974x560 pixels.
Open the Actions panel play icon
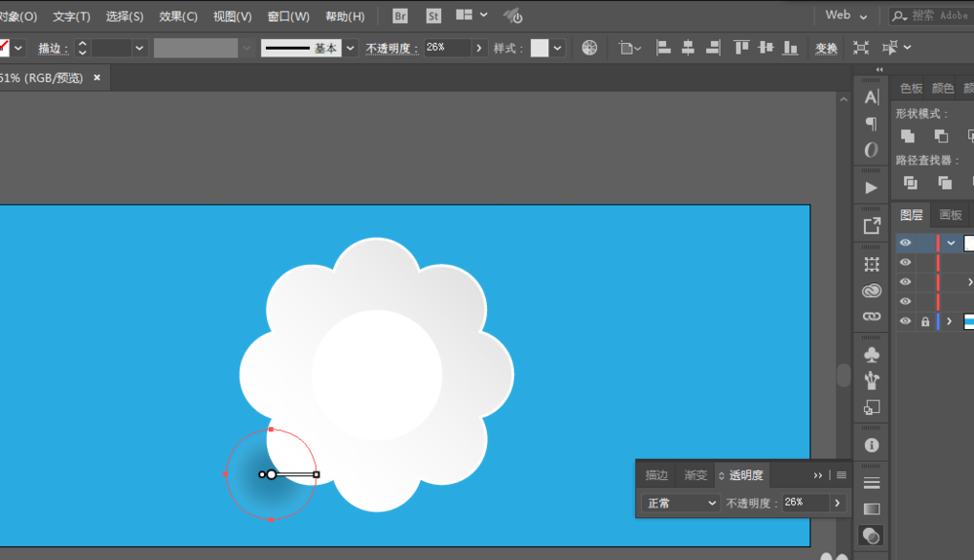[x=872, y=188]
